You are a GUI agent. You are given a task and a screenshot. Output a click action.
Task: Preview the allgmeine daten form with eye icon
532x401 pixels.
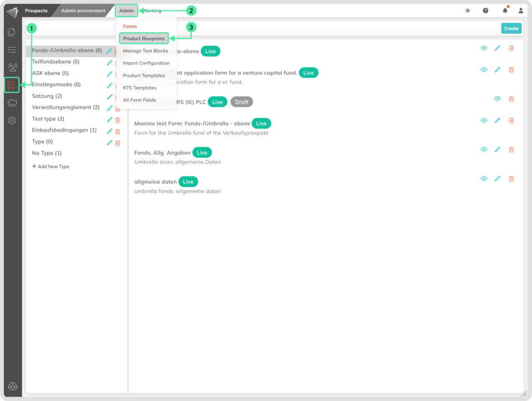click(x=484, y=178)
